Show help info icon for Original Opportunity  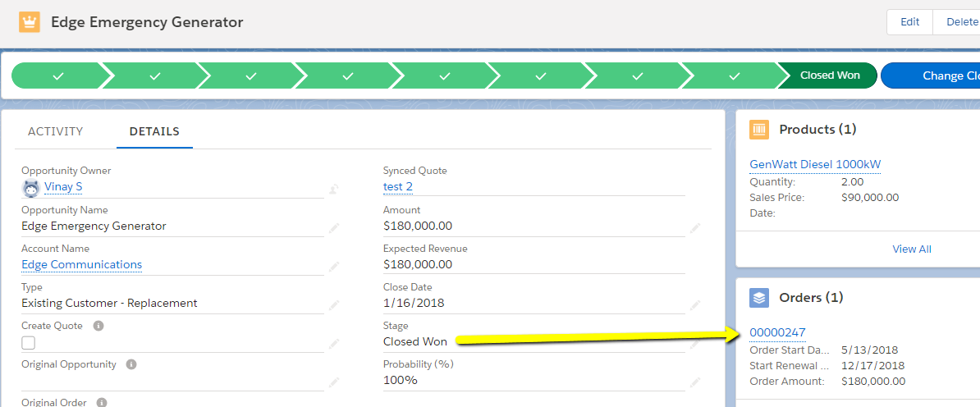point(131,364)
